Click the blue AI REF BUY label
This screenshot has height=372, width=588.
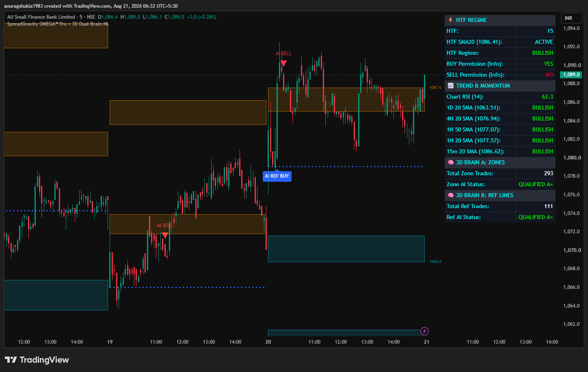277,176
